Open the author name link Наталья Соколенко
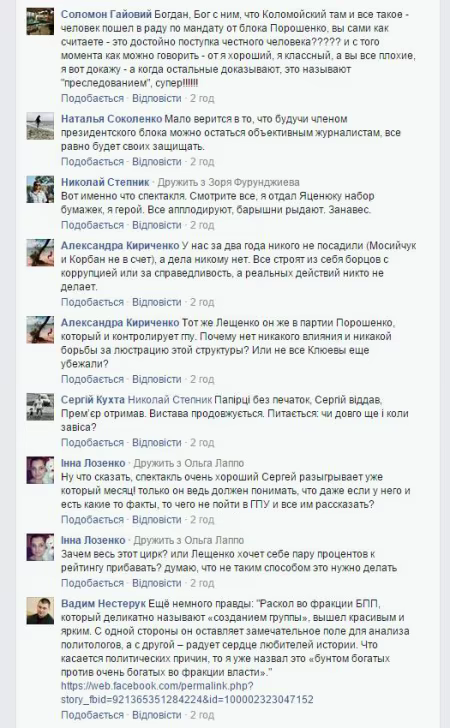 click(x=111, y=119)
